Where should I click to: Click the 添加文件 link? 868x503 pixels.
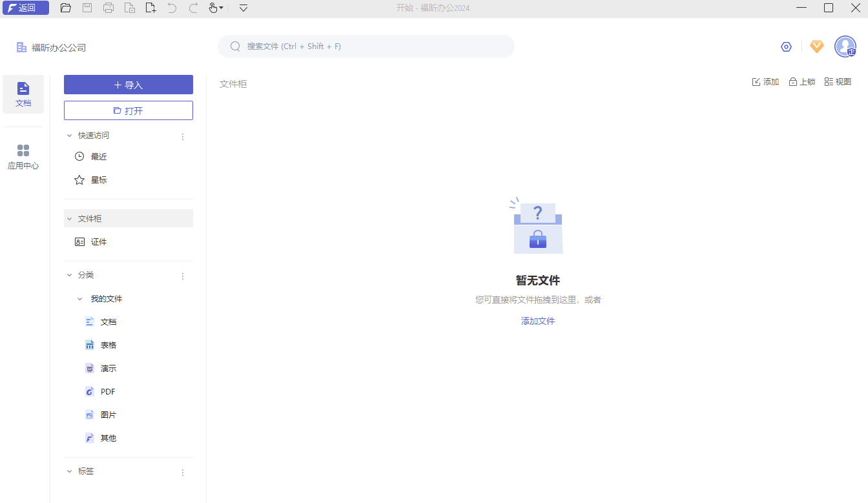pos(537,321)
